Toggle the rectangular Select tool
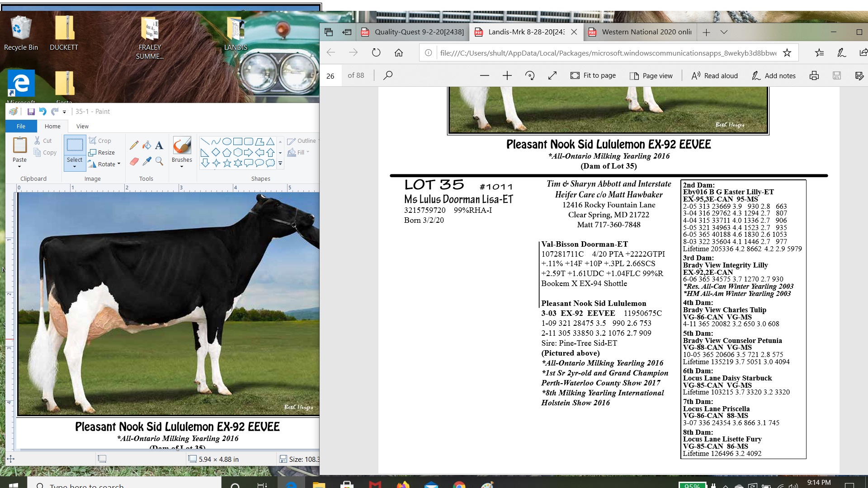Screen dimensions: 868x488 [x=75, y=145]
